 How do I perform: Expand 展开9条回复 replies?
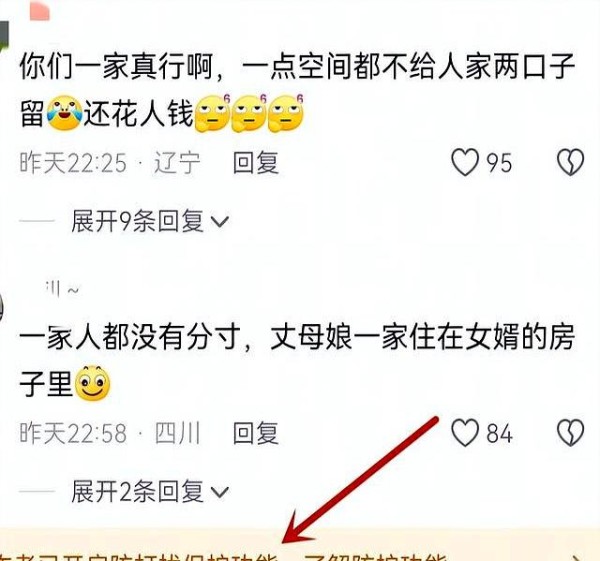coord(150,221)
